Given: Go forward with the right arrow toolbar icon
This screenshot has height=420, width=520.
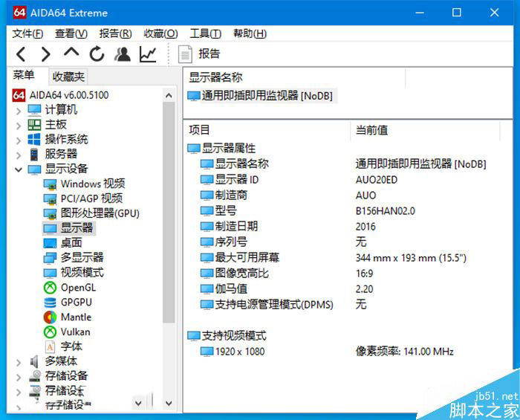Looking at the screenshot, I should [45, 54].
